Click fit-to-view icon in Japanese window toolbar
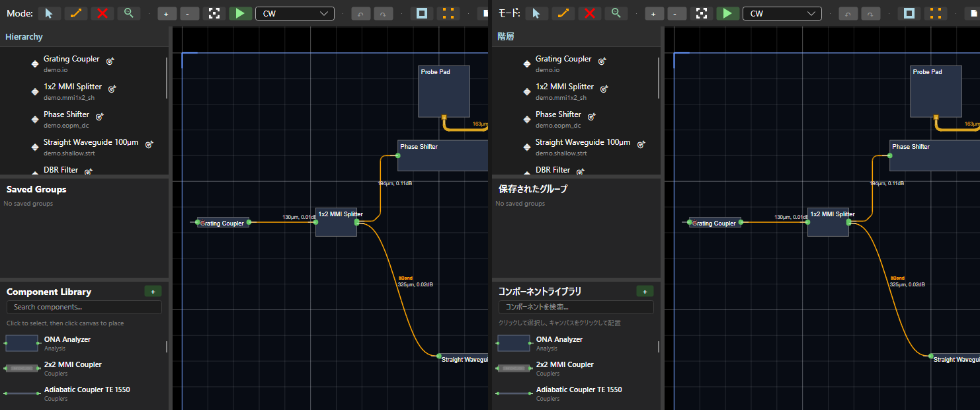Viewport: 980px width, 410px height. [x=702, y=14]
